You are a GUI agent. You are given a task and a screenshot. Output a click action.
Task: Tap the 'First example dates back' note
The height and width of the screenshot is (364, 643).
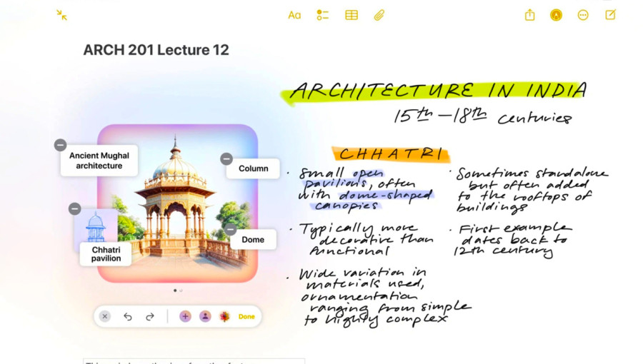pos(512,240)
